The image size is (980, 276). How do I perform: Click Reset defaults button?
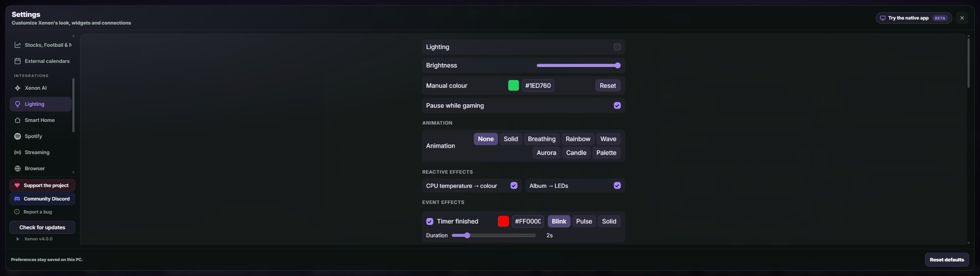coord(947,260)
